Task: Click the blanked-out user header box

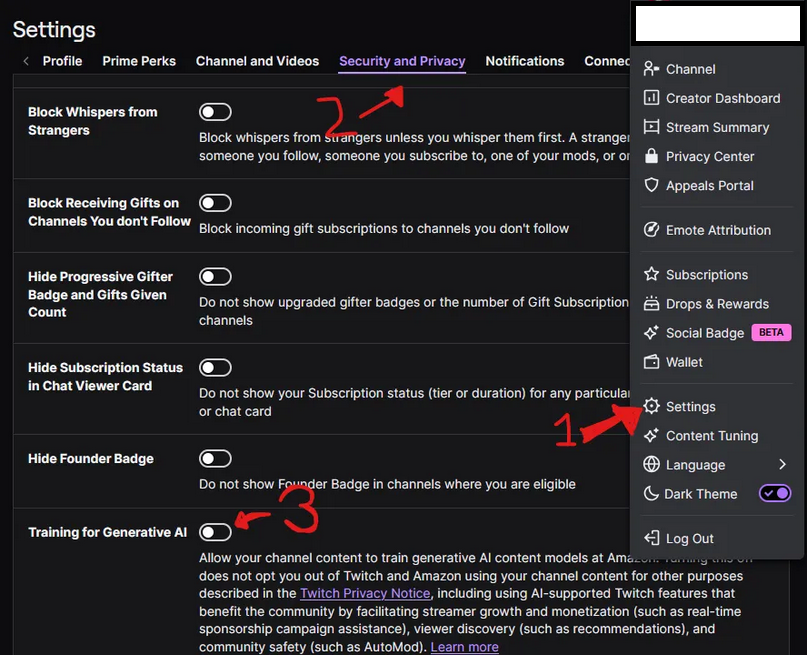Action: [717, 23]
